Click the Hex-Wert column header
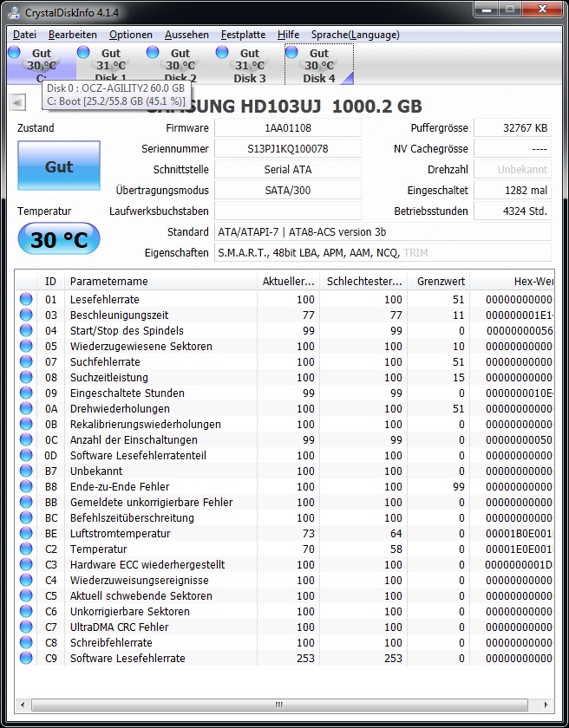 [513, 281]
